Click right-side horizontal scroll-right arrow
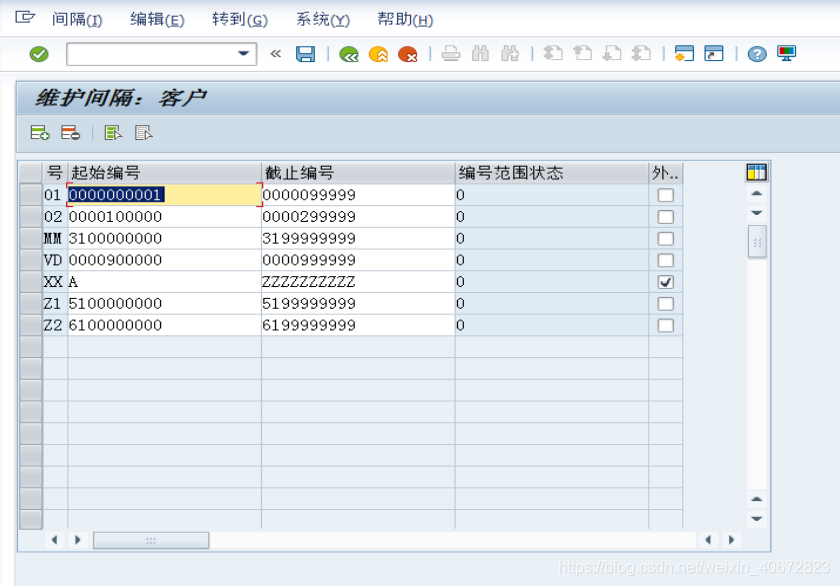840x586 pixels. point(731,540)
